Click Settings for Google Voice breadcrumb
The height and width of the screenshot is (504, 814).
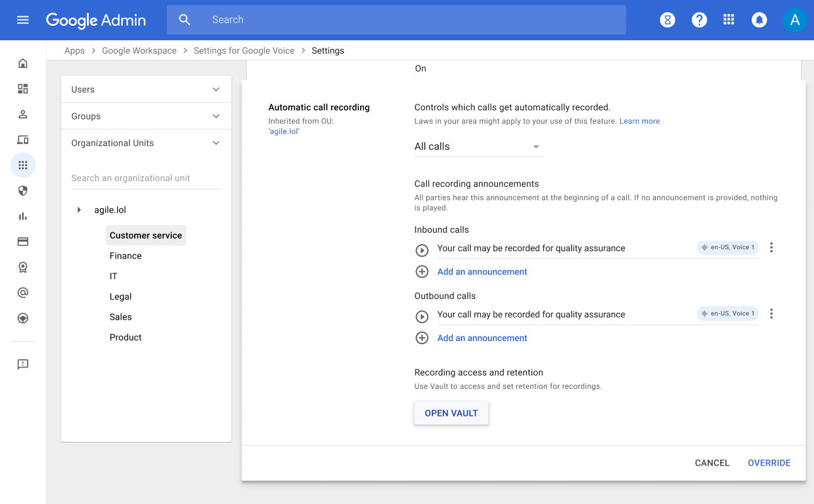tap(244, 50)
